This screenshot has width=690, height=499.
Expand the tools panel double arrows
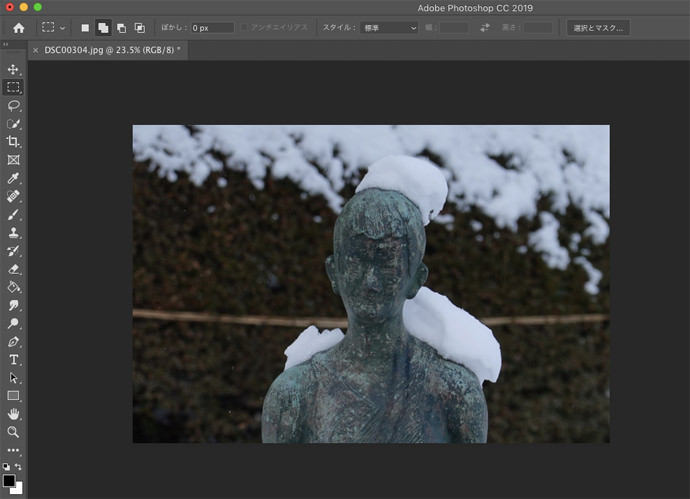(5, 44)
